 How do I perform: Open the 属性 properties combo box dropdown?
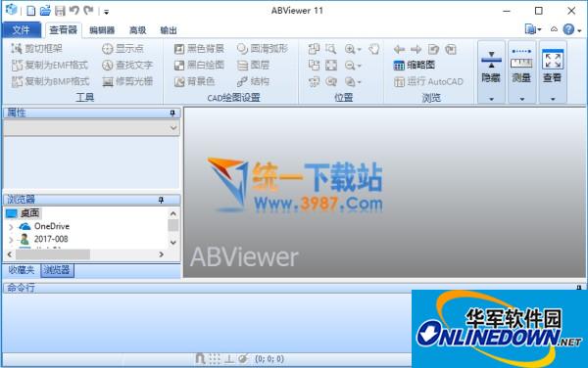point(91,127)
